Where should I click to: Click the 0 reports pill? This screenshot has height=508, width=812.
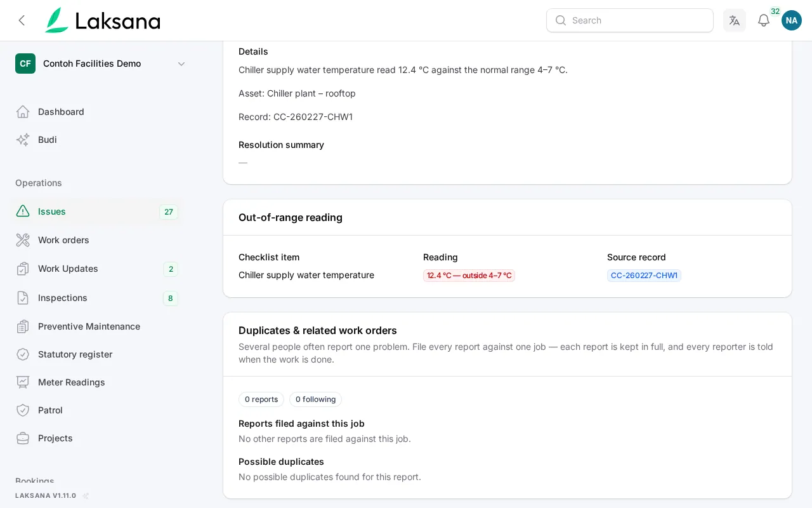coord(261,399)
